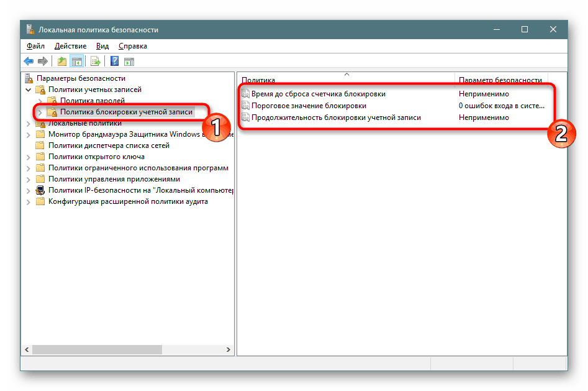Expand the Политики управления приложениями node

(x=28, y=180)
